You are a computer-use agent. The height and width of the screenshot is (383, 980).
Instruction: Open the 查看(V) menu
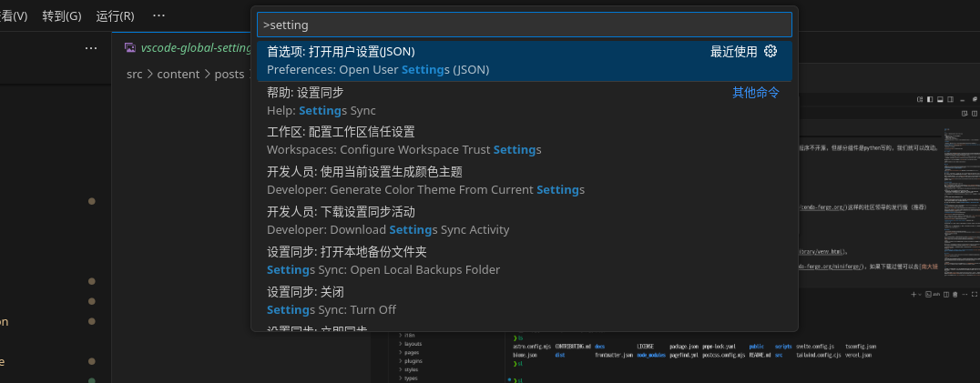pyautogui.click(x=15, y=15)
